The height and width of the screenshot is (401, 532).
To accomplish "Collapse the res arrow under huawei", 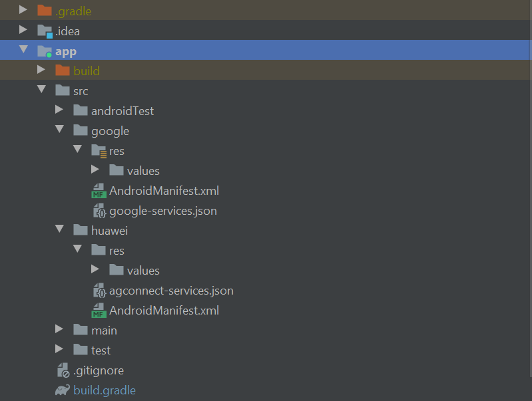I will (77, 249).
